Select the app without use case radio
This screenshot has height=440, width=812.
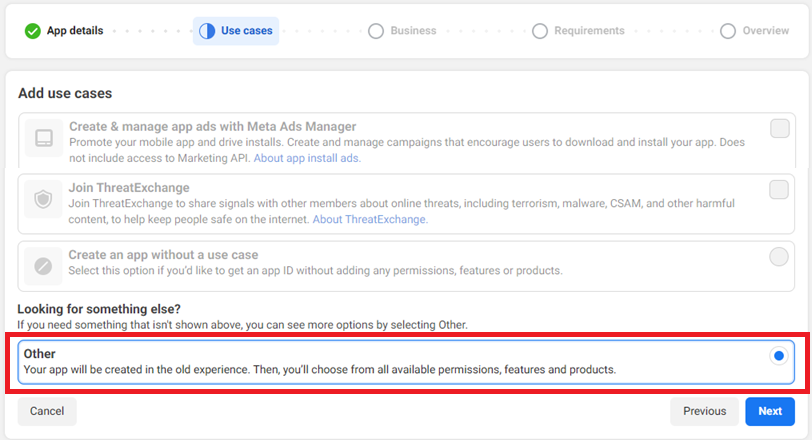coord(779,257)
